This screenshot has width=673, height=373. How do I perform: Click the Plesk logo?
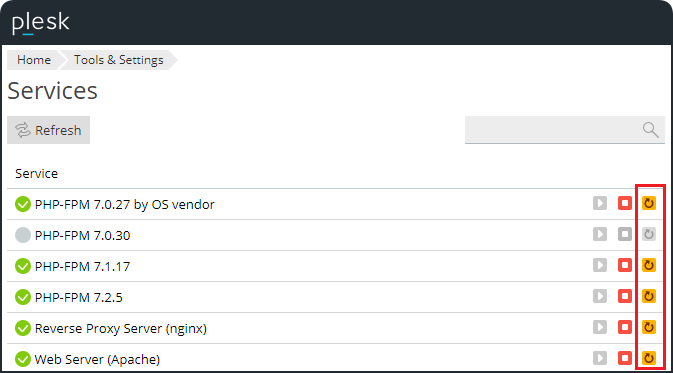click(40, 22)
